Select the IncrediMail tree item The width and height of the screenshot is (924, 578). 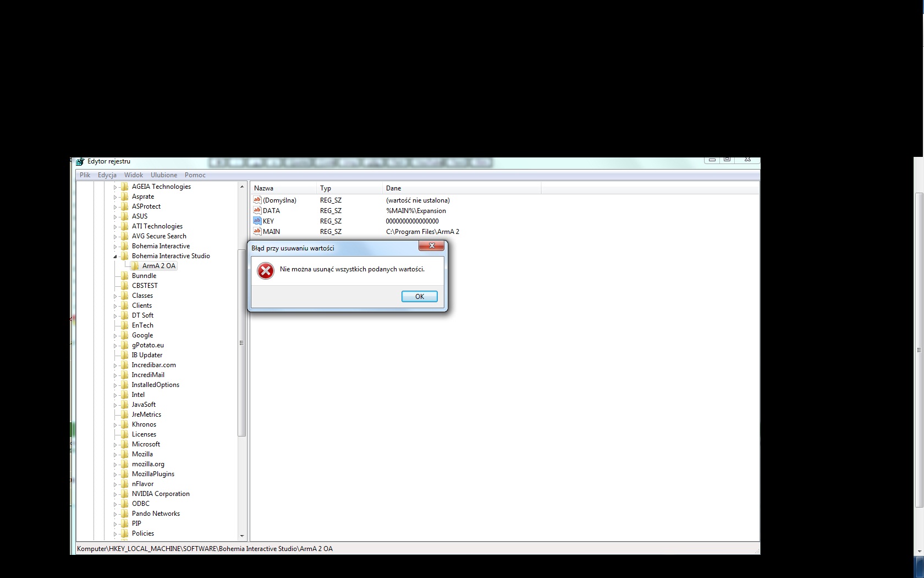pyautogui.click(x=148, y=375)
